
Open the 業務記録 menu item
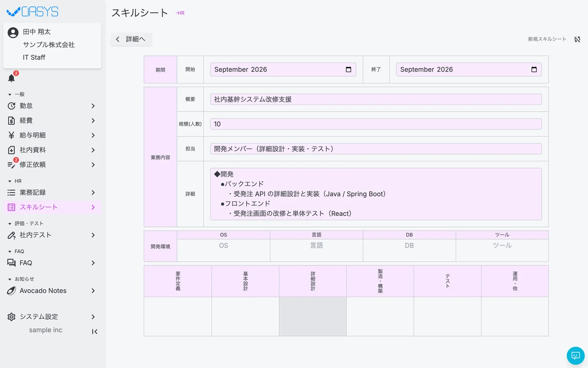52,193
